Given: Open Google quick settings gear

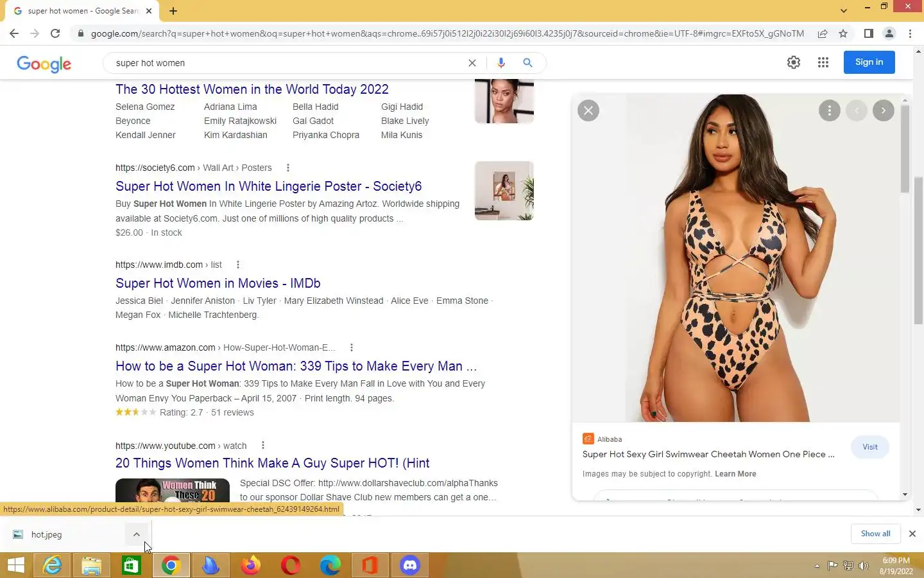Looking at the screenshot, I should 794,62.
